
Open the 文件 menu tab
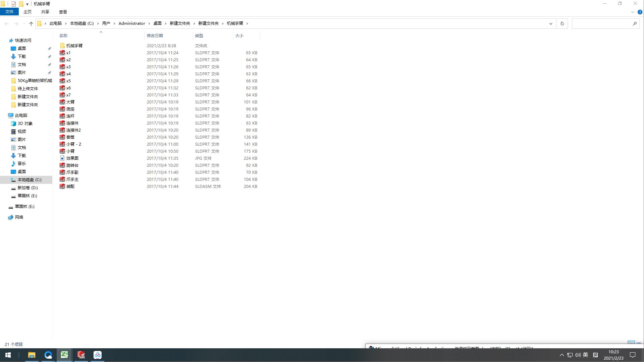pos(9,12)
